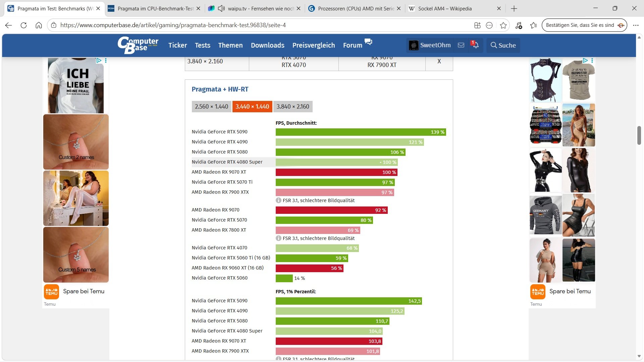Click the profile sign-in confirmation button

pyautogui.click(x=584, y=25)
